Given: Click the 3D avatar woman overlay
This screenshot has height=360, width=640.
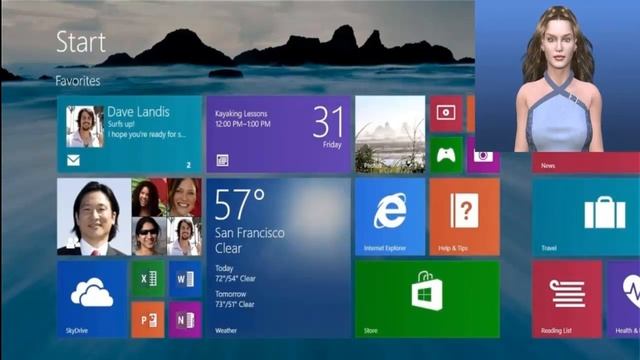Looking at the screenshot, I should pyautogui.click(x=558, y=76).
